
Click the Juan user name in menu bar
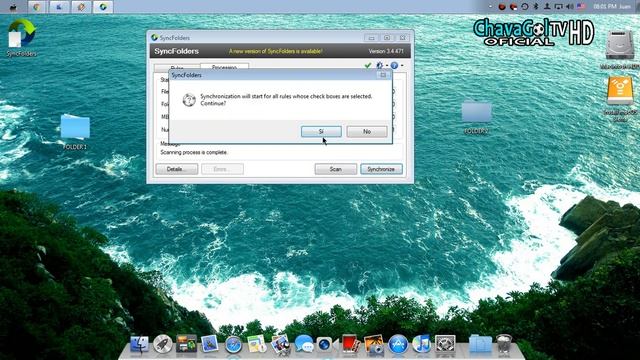tap(625, 7)
